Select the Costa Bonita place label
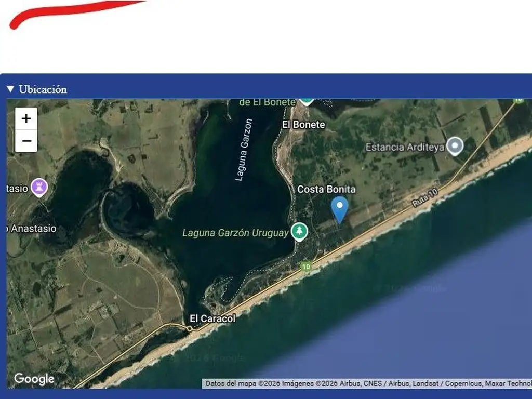Image resolution: width=532 pixels, height=399 pixels. click(x=326, y=190)
